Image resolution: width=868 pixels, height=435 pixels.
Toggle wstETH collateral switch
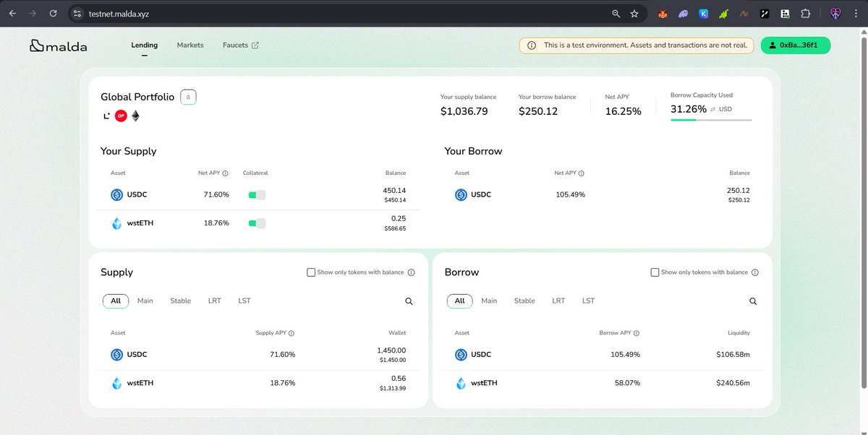[257, 223]
